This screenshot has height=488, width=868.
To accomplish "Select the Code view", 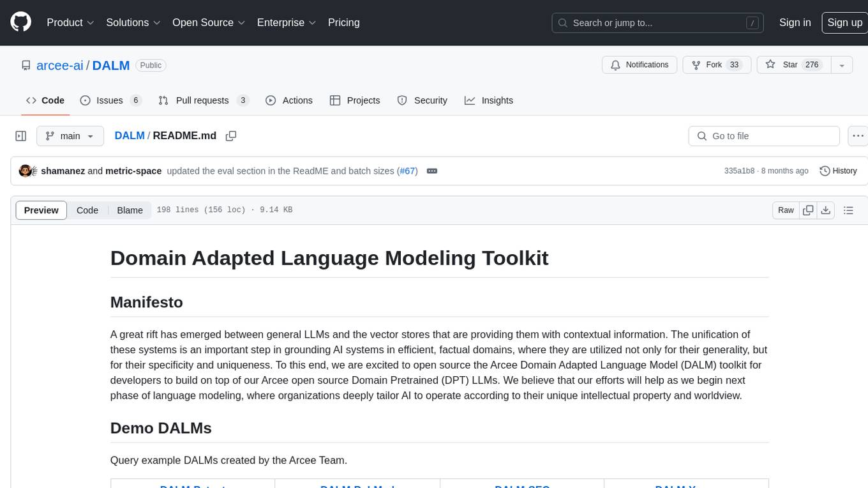I will [87, 210].
